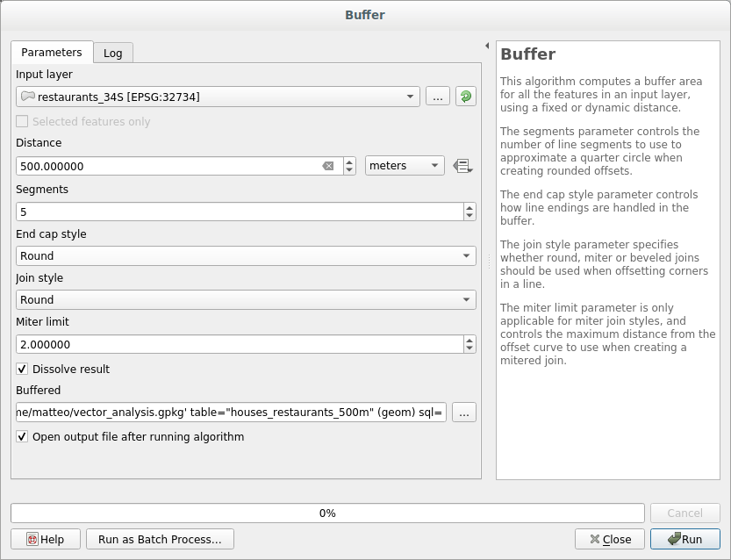Uncheck Dissolve result
The height and width of the screenshot is (560, 731).
point(22,370)
